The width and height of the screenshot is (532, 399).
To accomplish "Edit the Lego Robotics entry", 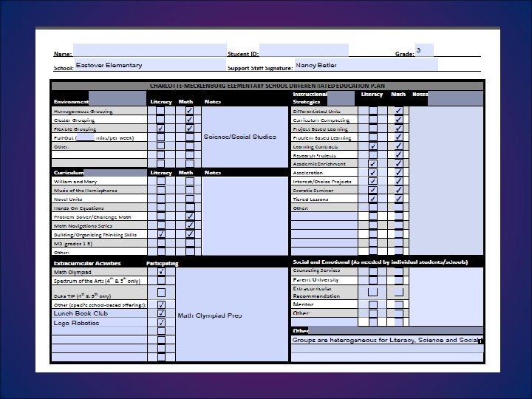I will (x=99, y=322).
